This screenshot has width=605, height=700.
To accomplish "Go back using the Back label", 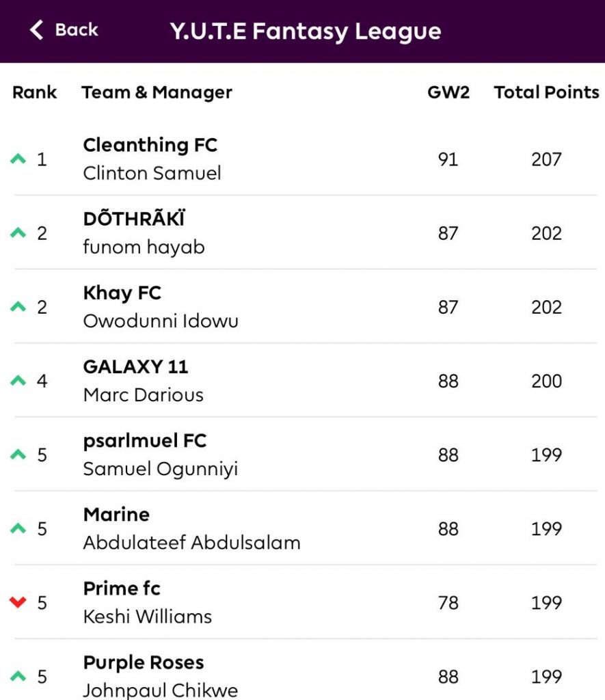I will pyautogui.click(x=77, y=30).
